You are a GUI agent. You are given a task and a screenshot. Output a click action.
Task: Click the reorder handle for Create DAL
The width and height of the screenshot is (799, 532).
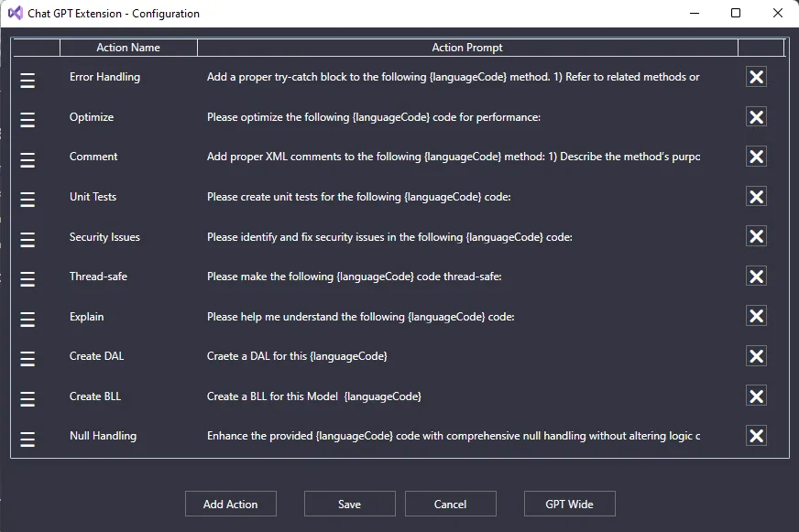coord(27,359)
